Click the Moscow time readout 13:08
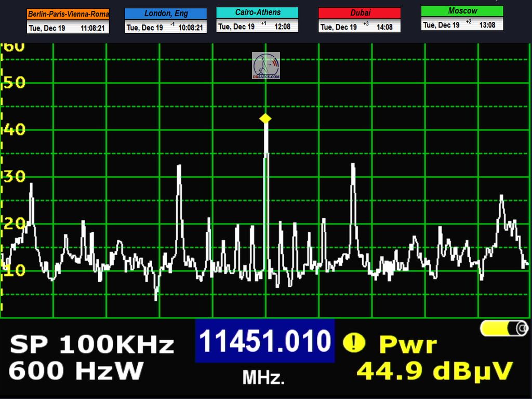 [x=487, y=25]
